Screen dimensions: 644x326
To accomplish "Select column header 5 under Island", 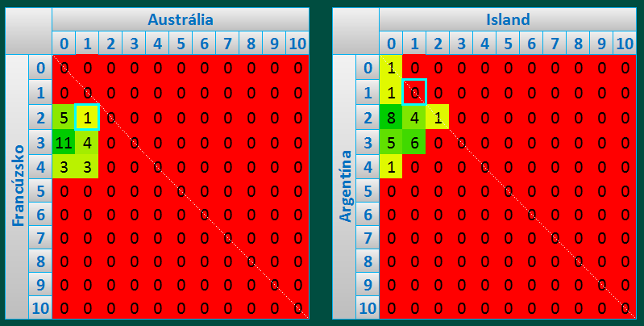I will tap(508, 43).
